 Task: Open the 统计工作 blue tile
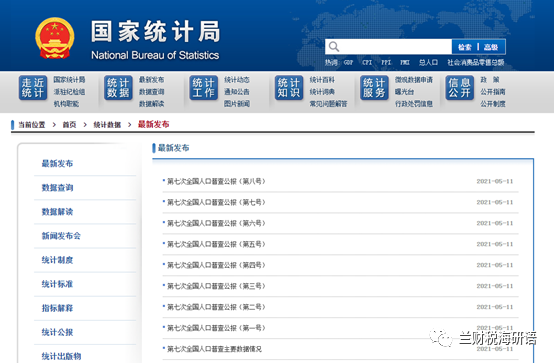(204, 88)
